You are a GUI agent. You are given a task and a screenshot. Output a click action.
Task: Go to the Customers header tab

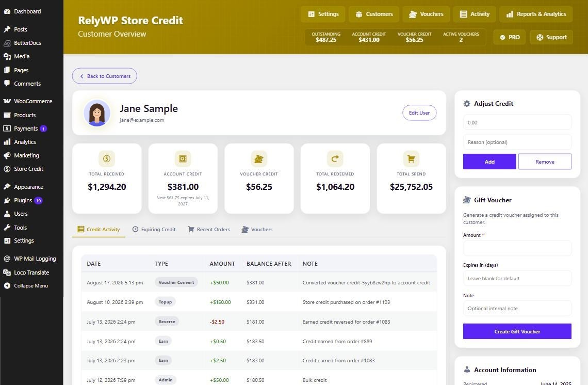tap(374, 14)
